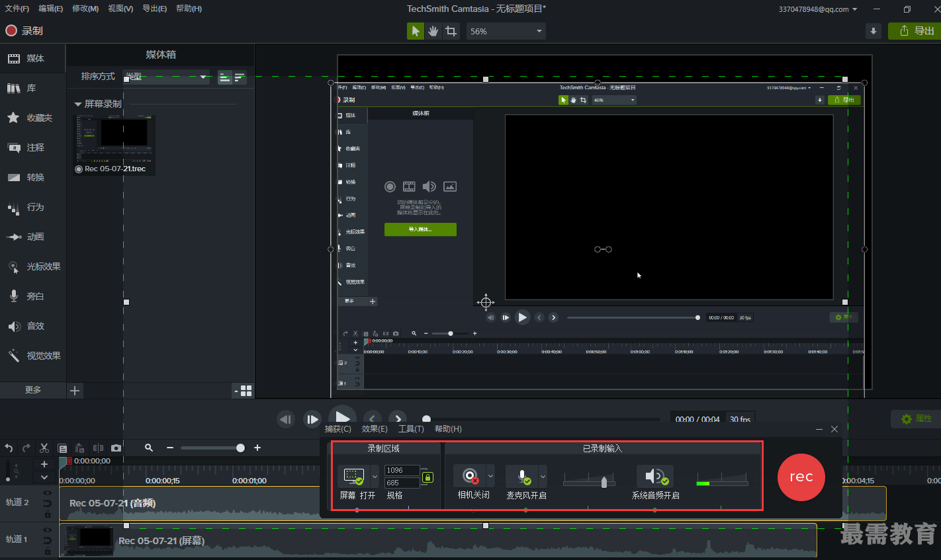Screen dimensions: 941x560
Task: Toggle system audio recording in recorder
Action: tap(655, 476)
